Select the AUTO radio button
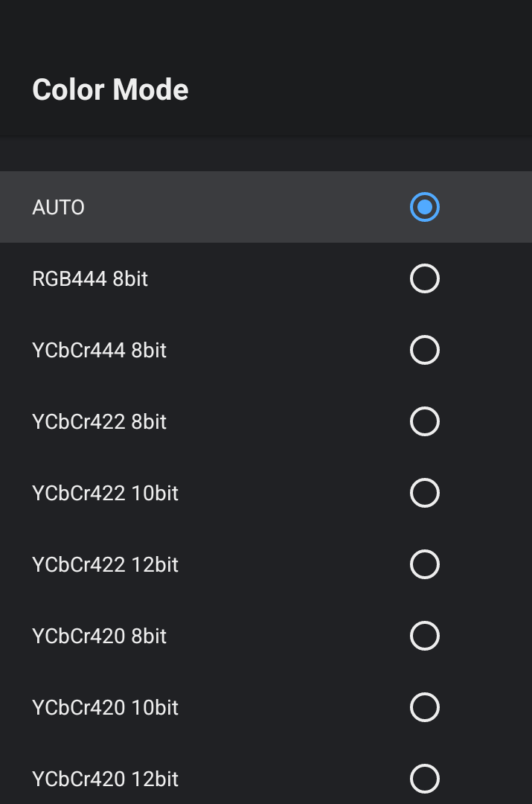Screen dimensions: 532x804 pyautogui.click(x=425, y=207)
